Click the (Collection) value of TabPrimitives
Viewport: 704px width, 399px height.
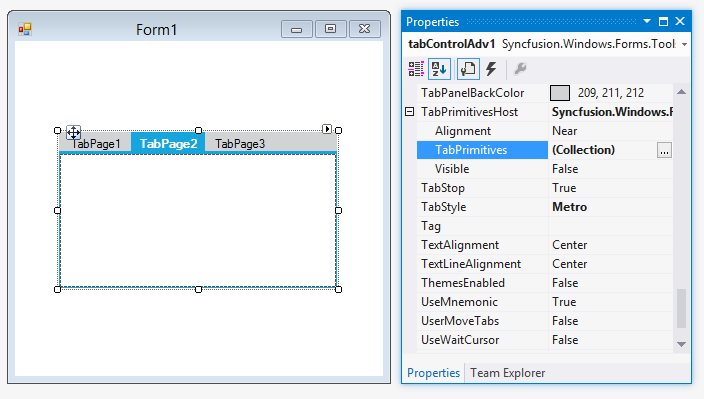(583, 150)
